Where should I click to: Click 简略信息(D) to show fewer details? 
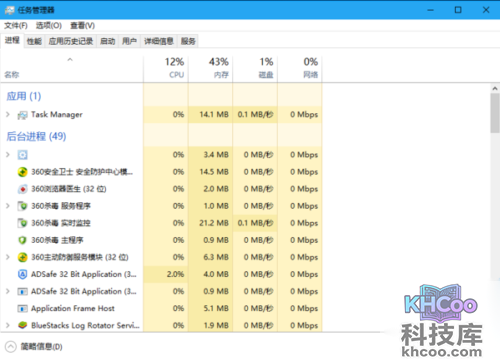41,347
